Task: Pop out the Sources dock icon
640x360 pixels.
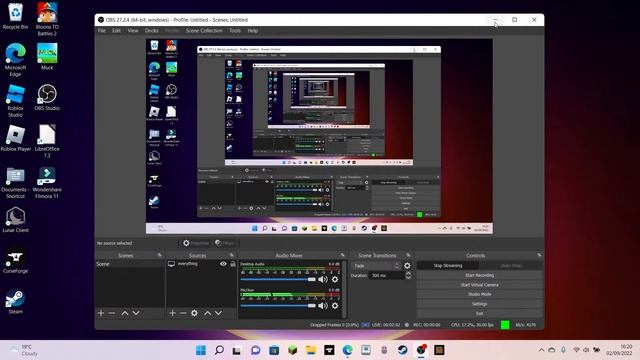Action: point(232,255)
